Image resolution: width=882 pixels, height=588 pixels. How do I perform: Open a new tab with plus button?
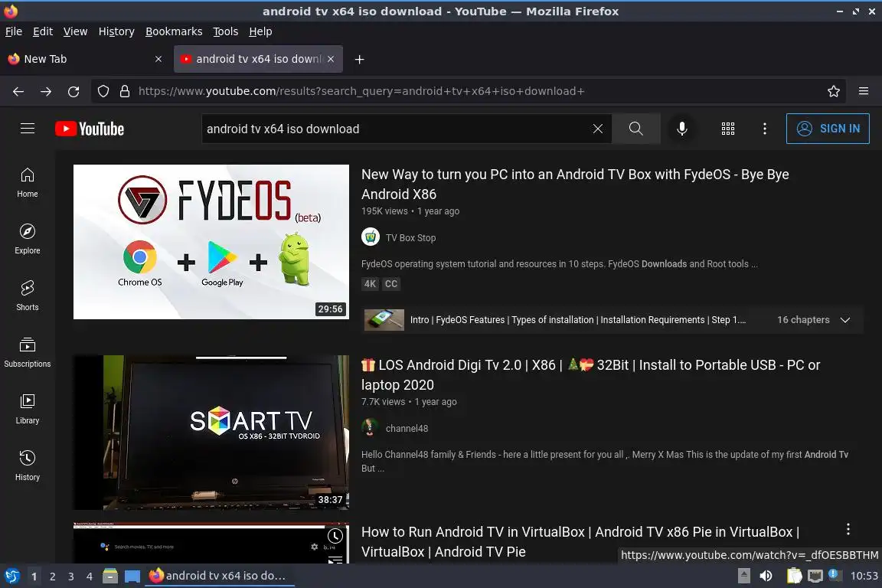point(359,59)
